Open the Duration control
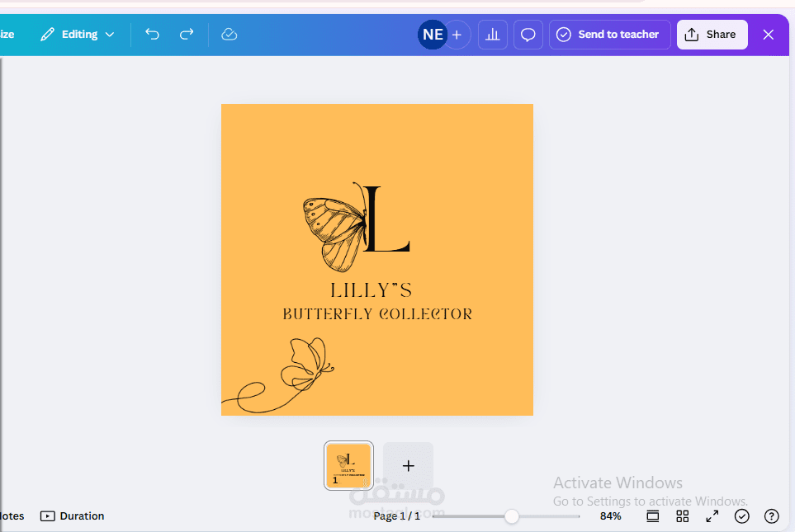Screen dimensions: 795x532 click(x=73, y=516)
